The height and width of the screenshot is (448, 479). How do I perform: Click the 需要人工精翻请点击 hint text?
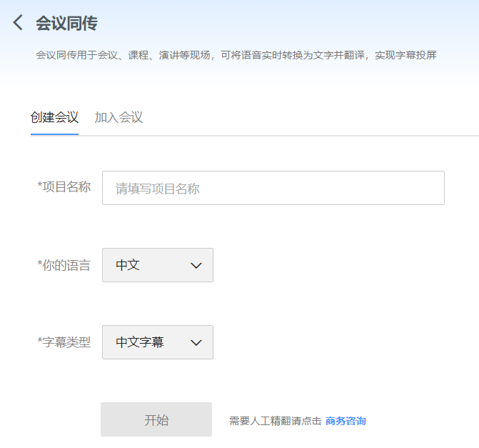point(275,421)
